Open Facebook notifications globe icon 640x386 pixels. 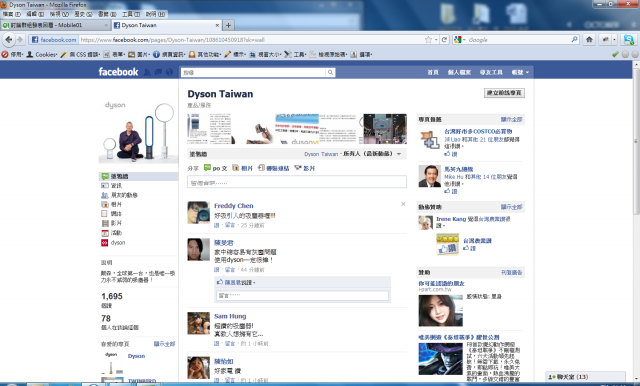[169, 72]
